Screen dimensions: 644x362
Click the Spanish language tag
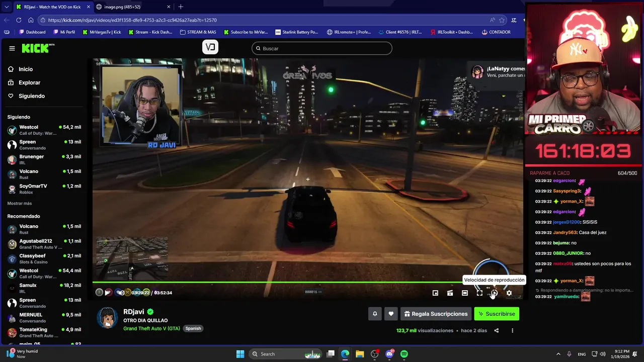(193, 328)
